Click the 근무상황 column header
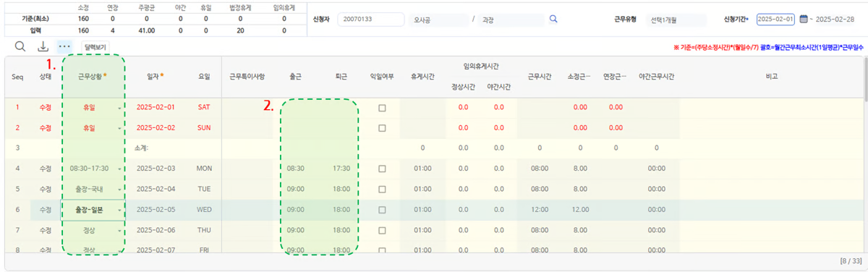This screenshot has width=868, height=272. [93, 76]
